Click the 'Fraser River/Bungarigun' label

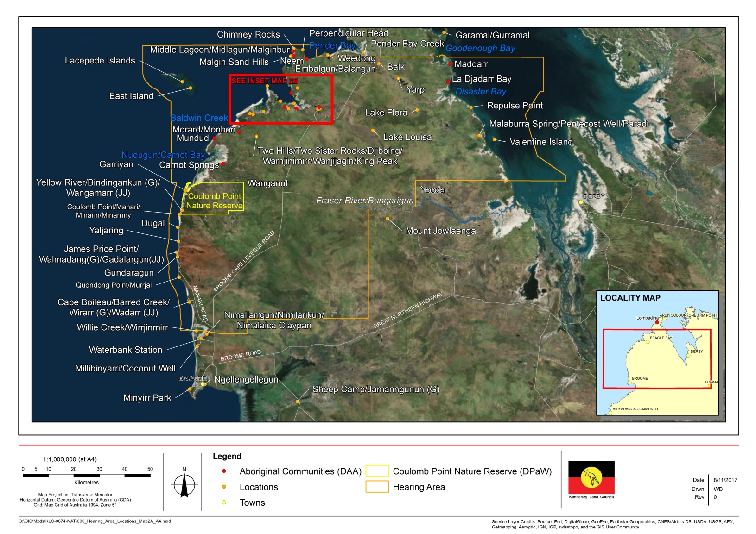[365, 201]
